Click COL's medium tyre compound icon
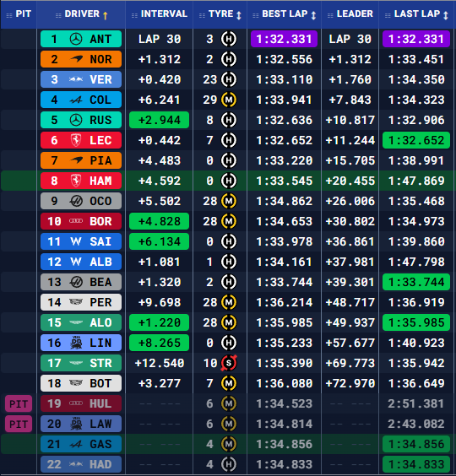The width and height of the screenshot is (456, 476). (229, 100)
